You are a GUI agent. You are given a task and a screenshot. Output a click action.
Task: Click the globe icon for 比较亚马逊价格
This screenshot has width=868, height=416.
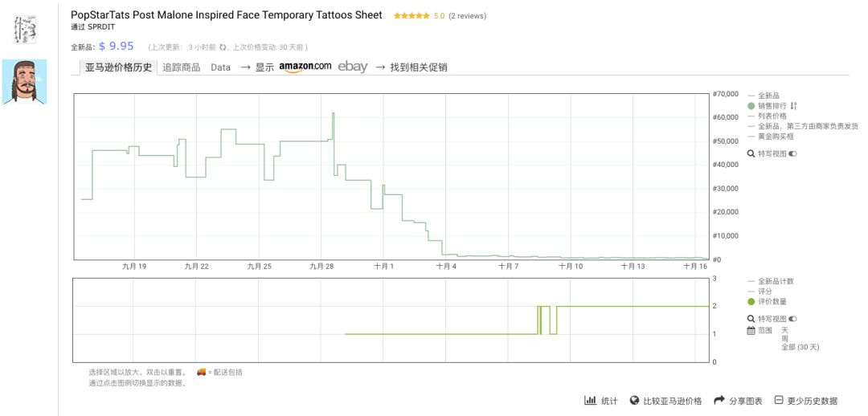634,401
